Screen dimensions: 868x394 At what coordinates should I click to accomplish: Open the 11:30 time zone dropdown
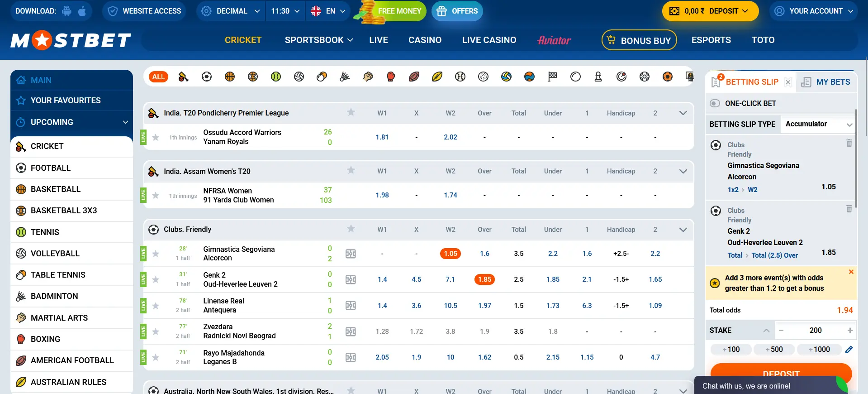[x=285, y=11]
